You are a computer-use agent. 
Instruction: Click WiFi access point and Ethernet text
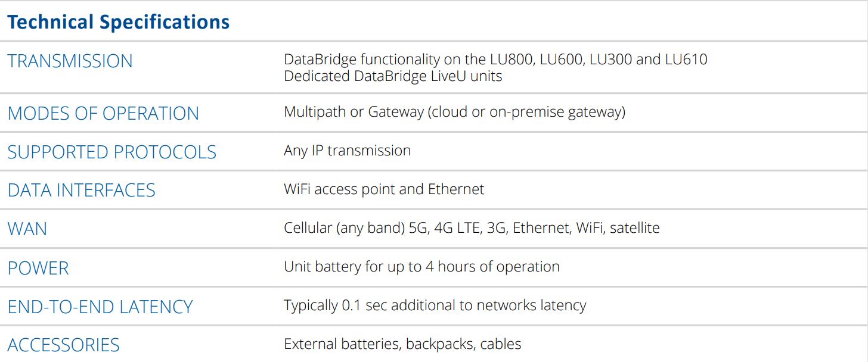[x=384, y=189]
